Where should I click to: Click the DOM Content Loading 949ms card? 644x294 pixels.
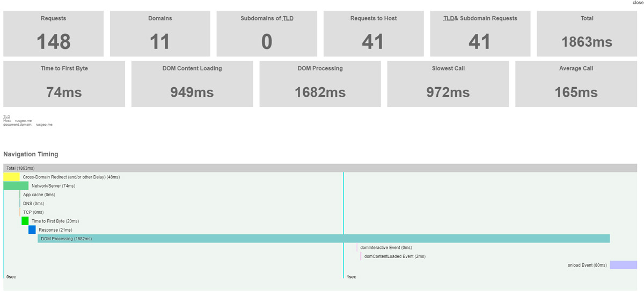pyautogui.click(x=192, y=84)
